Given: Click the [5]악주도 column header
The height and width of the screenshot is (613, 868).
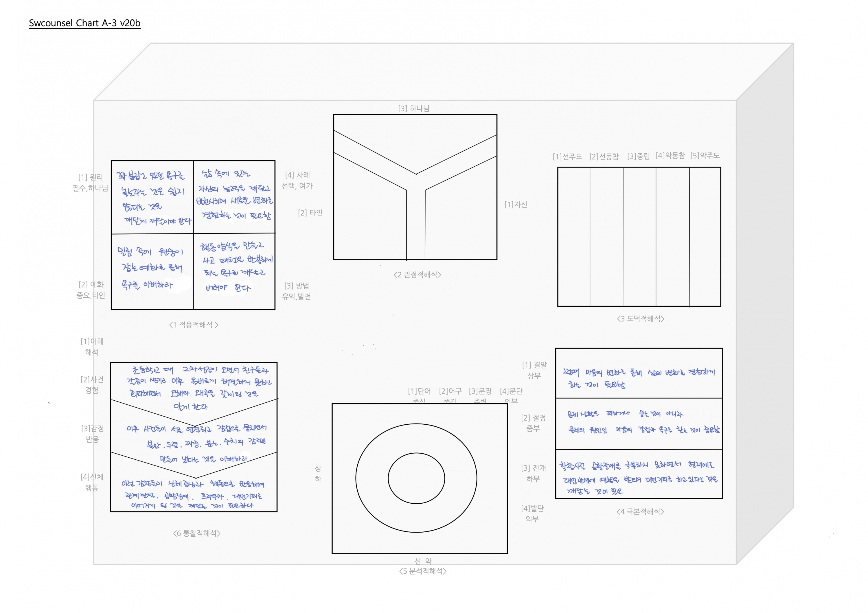Looking at the screenshot, I should tap(705, 156).
